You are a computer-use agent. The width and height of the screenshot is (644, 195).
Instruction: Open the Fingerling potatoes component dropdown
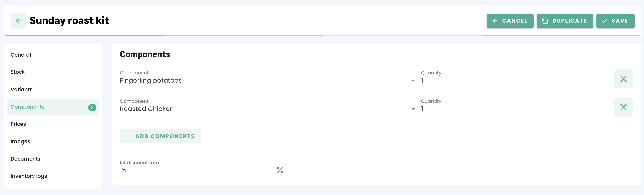click(x=413, y=81)
